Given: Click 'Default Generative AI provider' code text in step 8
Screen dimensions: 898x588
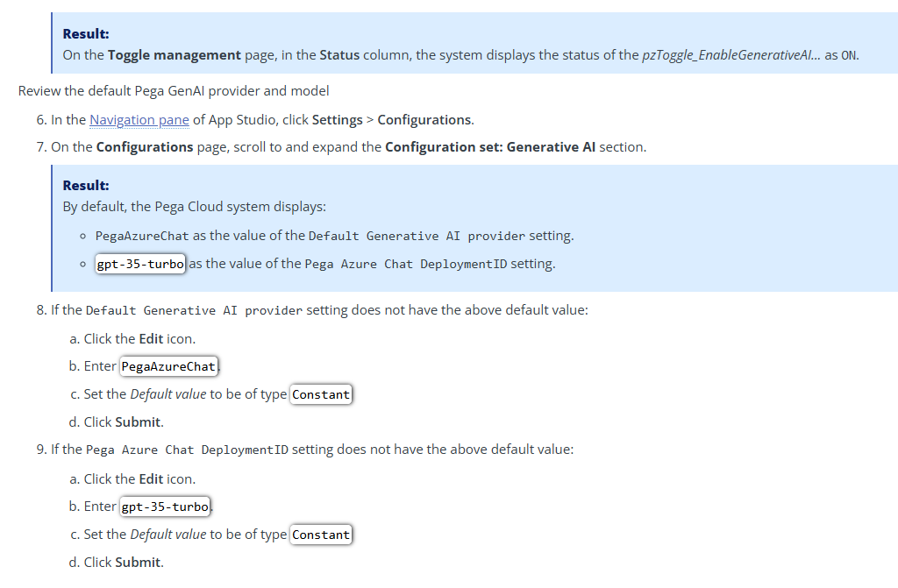Looking at the screenshot, I should pos(194,310).
